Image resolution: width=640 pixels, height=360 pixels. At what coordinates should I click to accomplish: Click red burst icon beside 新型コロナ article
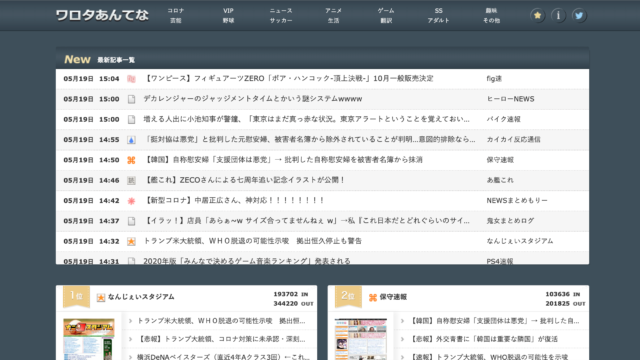[131, 201]
